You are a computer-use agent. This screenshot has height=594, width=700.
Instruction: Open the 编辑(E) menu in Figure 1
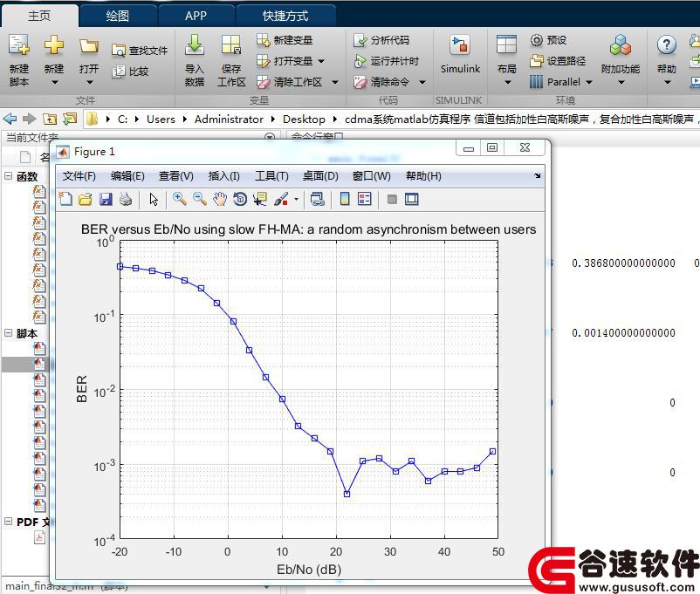(x=127, y=176)
